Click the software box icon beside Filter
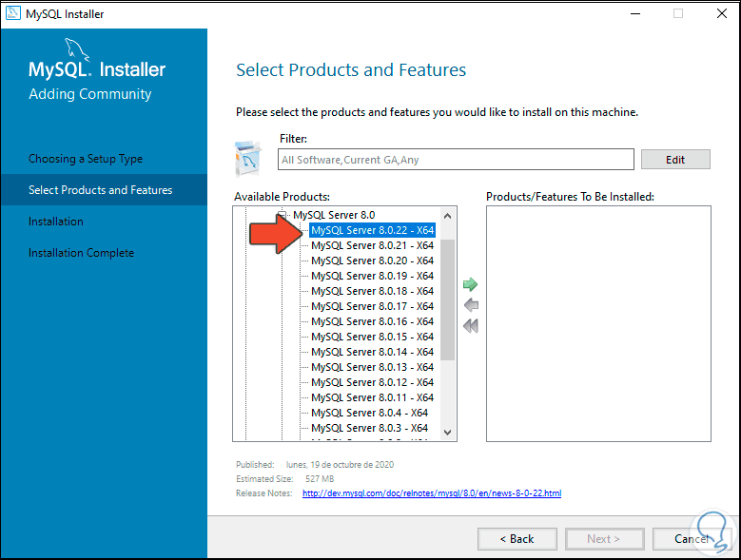Viewport: 741px width, 560px height. (248, 159)
